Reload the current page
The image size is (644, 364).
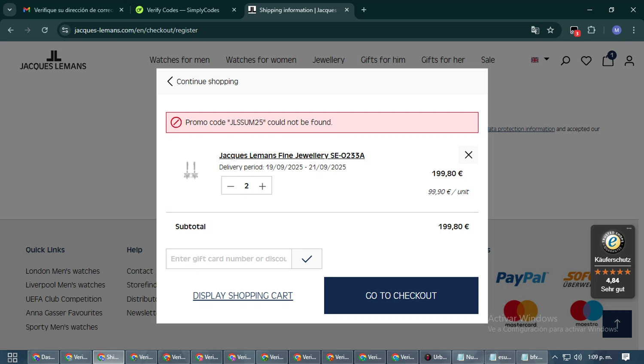45,30
